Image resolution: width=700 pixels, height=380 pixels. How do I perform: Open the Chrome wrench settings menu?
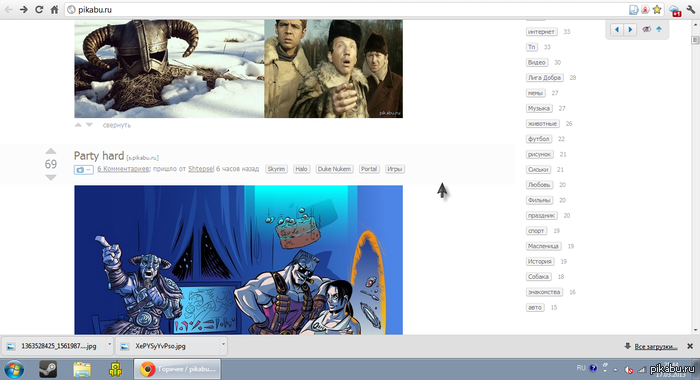pyautogui.click(x=691, y=9)
